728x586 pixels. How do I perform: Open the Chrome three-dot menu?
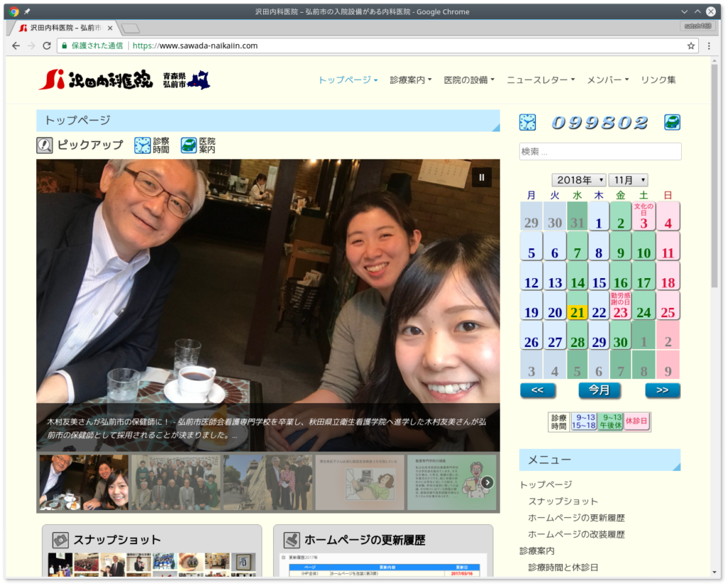tap(709, 46)
